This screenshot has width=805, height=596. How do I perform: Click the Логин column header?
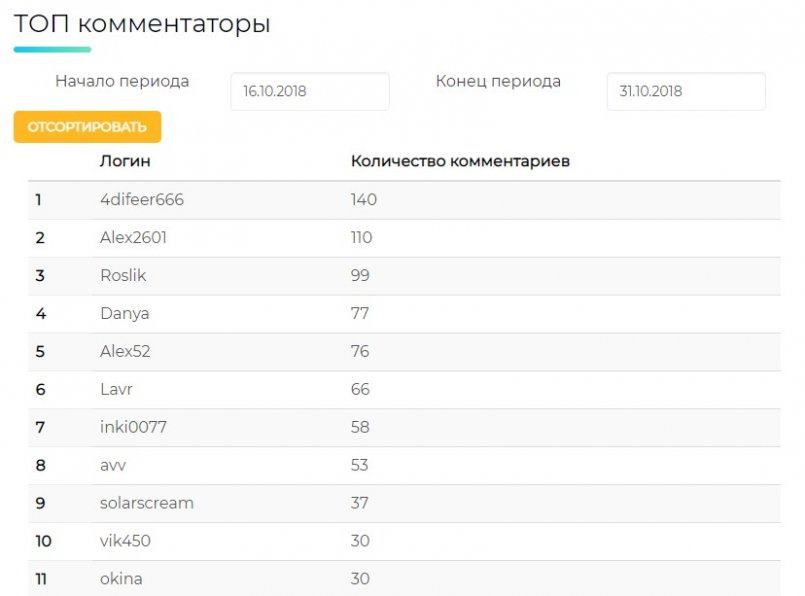(125, 161)
